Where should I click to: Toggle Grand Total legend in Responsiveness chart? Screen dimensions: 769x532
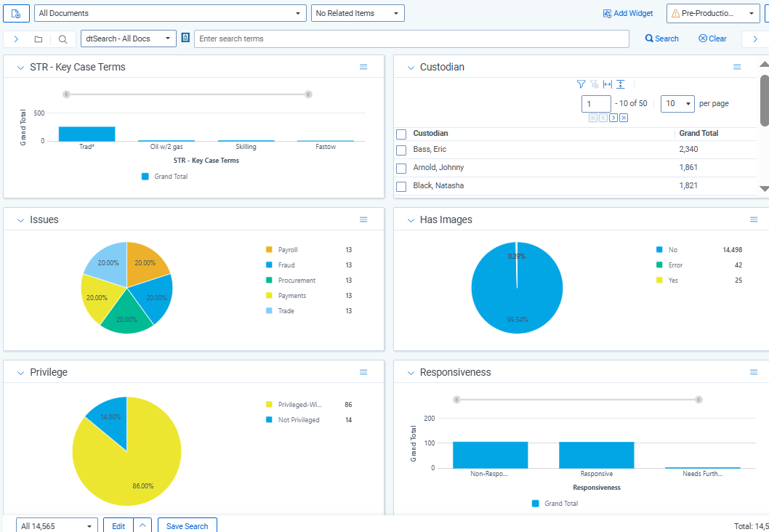pyautogui.click(x=555, y=504)
